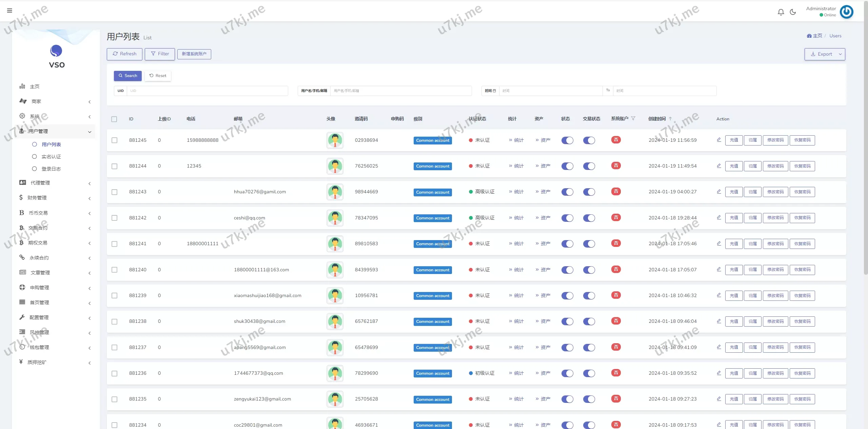868x429 pixels.
Task: Click the hamburger menu icon
Action: [x=9, y=11]
